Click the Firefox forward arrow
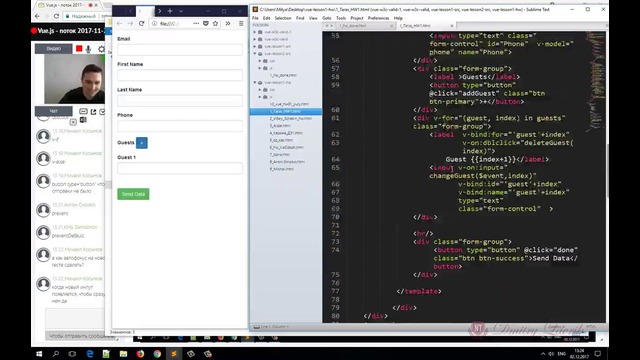 130,24
